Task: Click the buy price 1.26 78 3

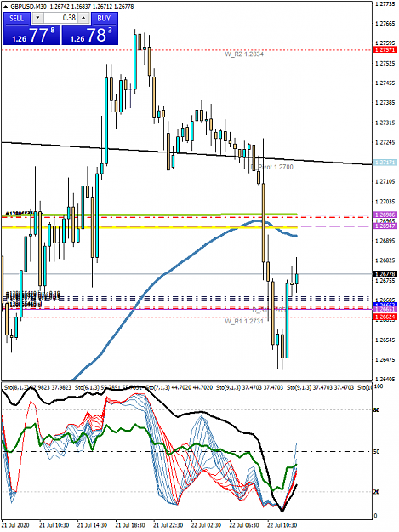Action: 90,35
